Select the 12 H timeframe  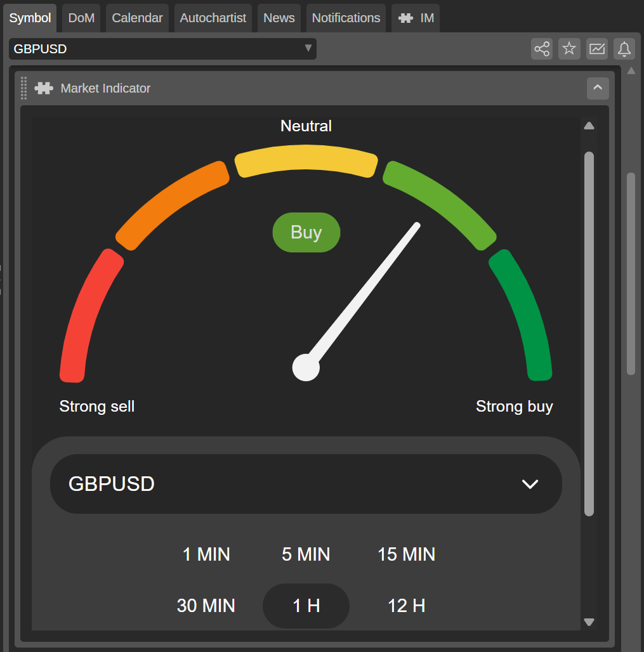[406, 606]
